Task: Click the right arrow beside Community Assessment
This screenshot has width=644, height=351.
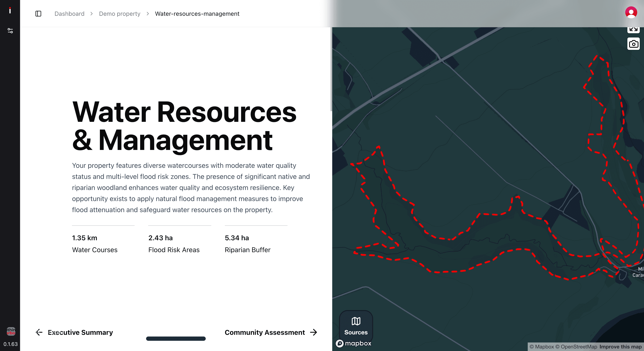Action: pyautogui.click(x=313, y=332)
